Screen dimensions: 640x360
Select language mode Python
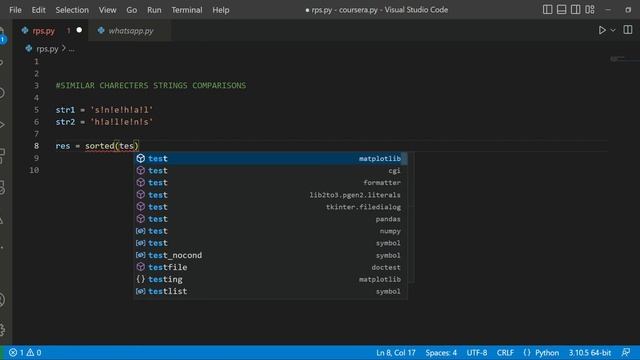tap(547, 353)
